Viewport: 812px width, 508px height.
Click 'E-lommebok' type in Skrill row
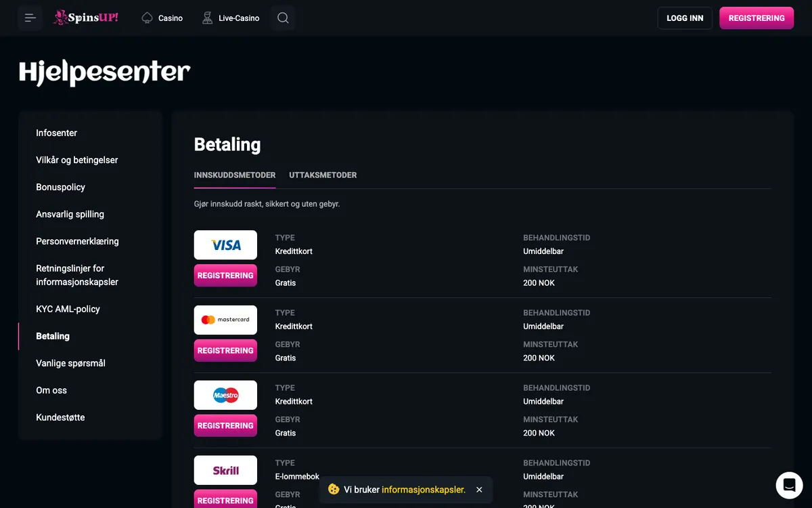297,476
